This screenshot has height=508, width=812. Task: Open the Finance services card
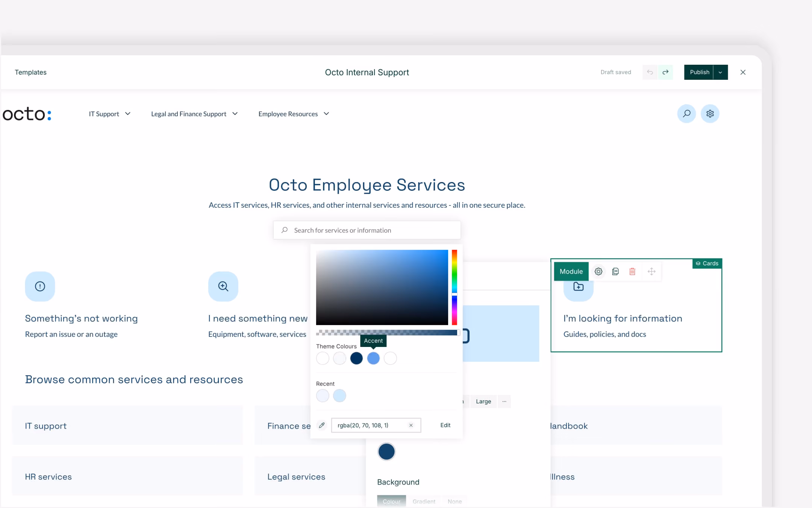[x=283, y=425]
